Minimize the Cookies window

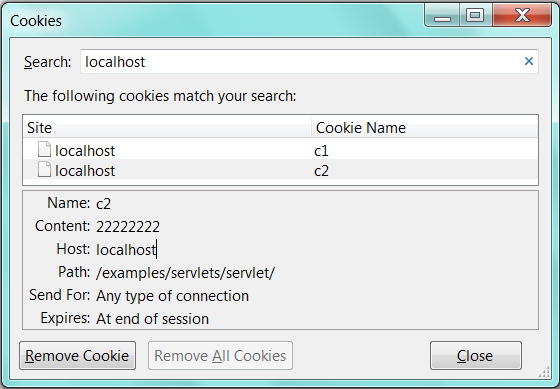click(x=442, y=15)
